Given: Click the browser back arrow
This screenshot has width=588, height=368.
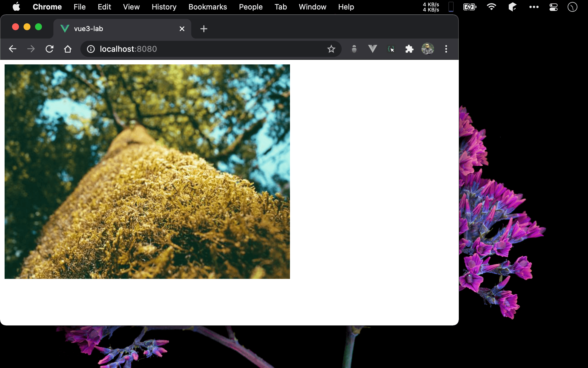Looking at the screenshot, I should pos(13,49).
